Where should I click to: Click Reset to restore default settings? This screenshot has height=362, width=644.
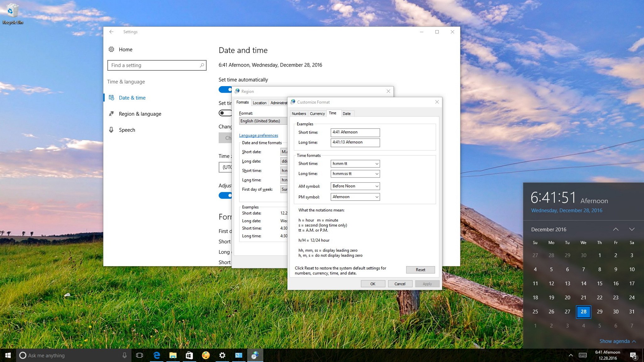coord(420,270)
